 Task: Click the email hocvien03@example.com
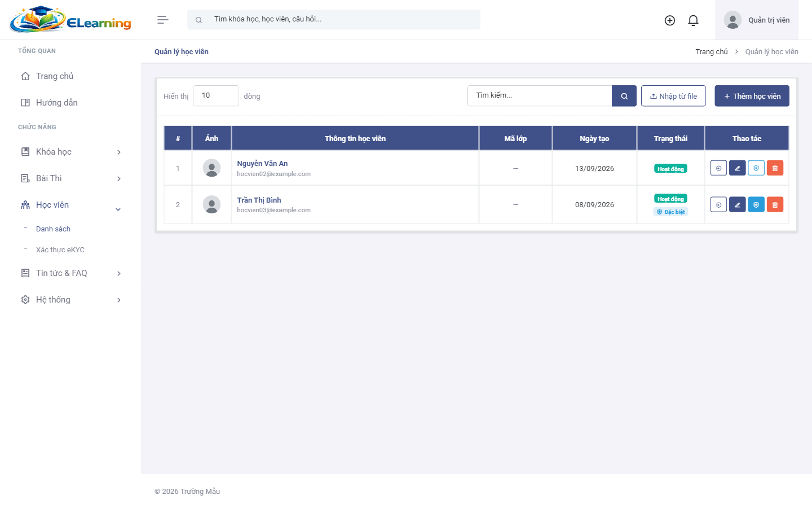tap(273, 210)
